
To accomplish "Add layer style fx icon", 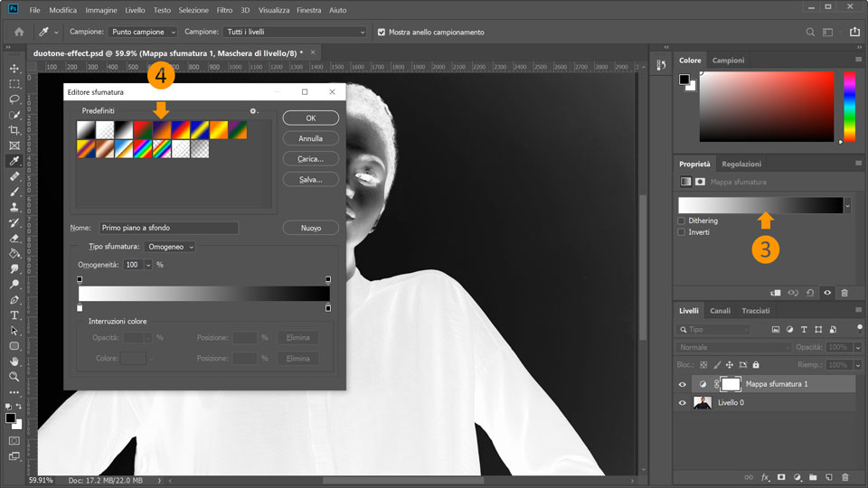I will point(765,477).
